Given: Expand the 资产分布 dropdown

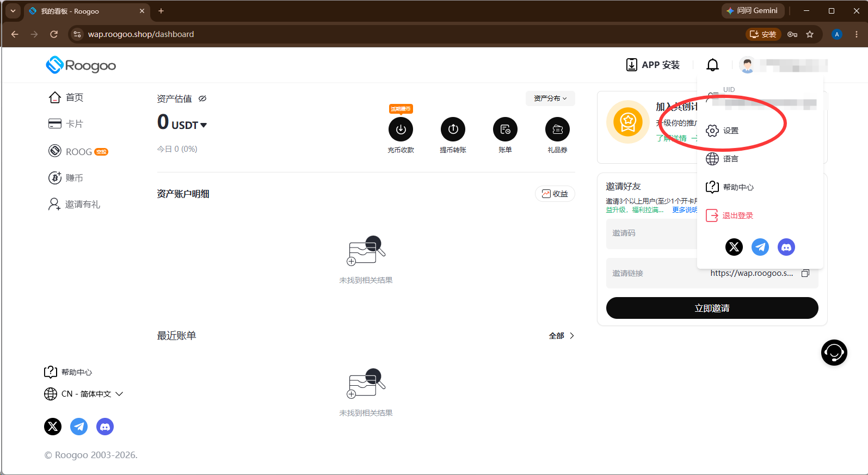Looking at the screenshot, I should pos(550,98).
